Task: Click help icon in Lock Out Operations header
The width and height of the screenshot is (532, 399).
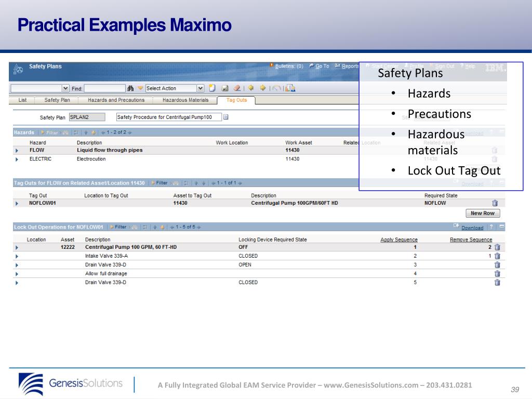Action: [x=491, y=227]
